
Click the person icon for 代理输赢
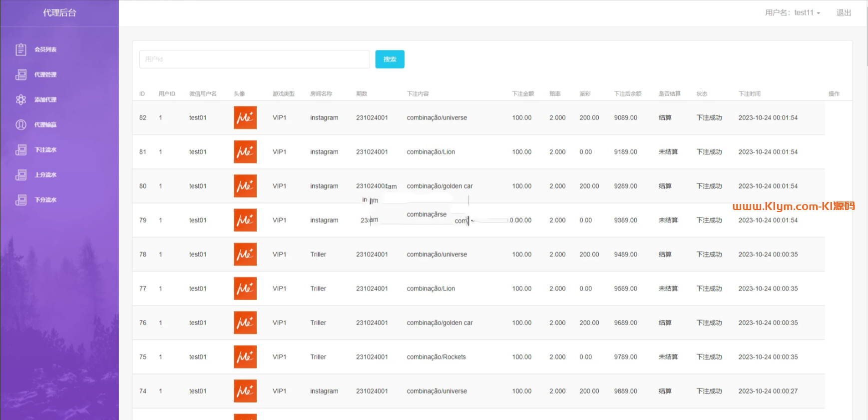21,124
